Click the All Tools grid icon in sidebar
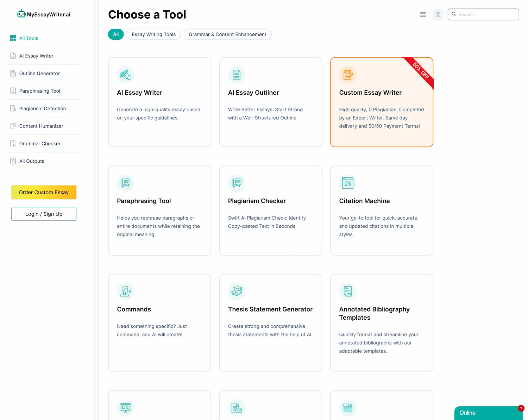 point(13,38)
